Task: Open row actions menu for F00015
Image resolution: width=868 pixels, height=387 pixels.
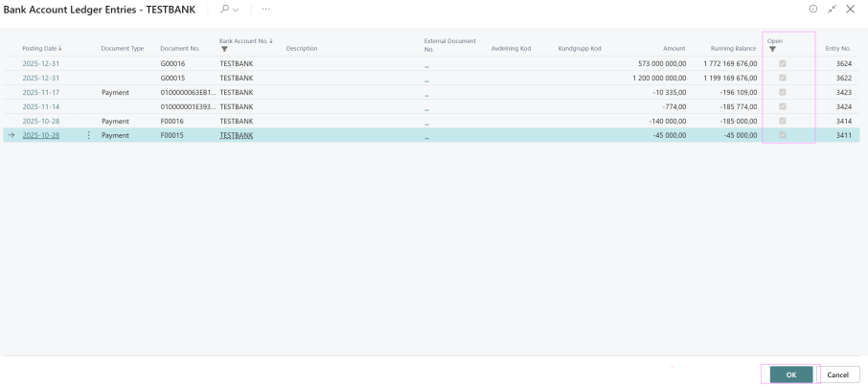Action: pos(88,135)
